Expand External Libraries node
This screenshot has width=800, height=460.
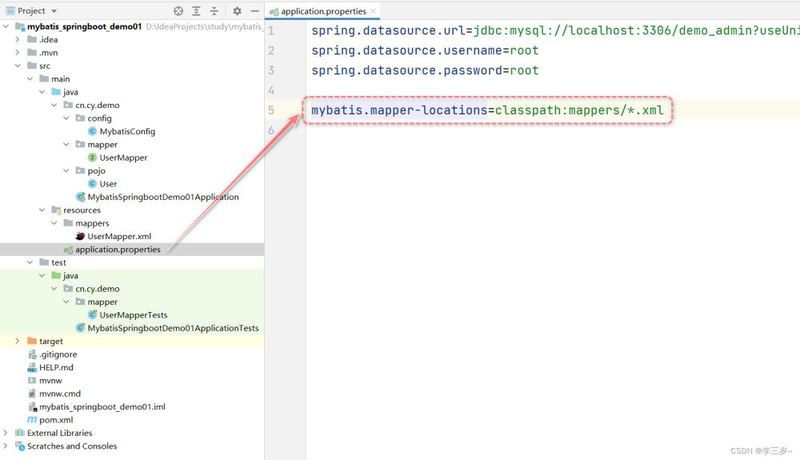pos(6,432)
